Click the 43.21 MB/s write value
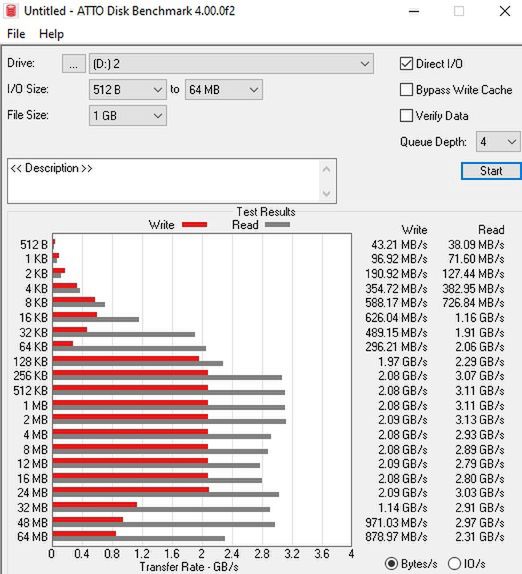Image resolution: width=522 pixels, height=574 pixels. click(399, 245)
